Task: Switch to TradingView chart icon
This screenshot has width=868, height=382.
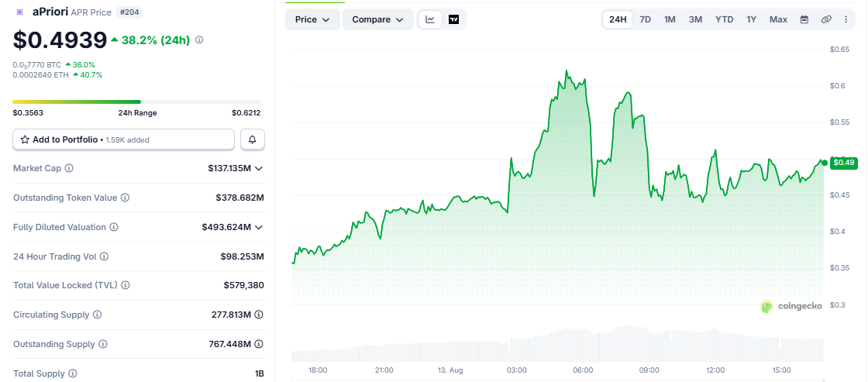Action: [x=454, y=19]
